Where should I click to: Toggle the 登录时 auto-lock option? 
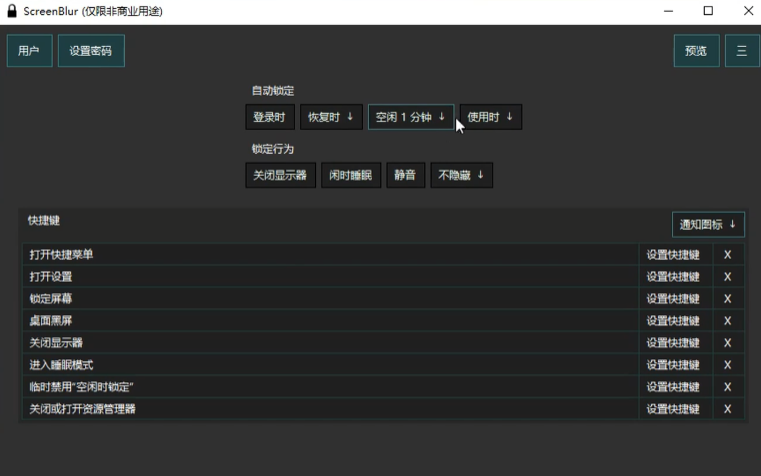coord(269,117)
